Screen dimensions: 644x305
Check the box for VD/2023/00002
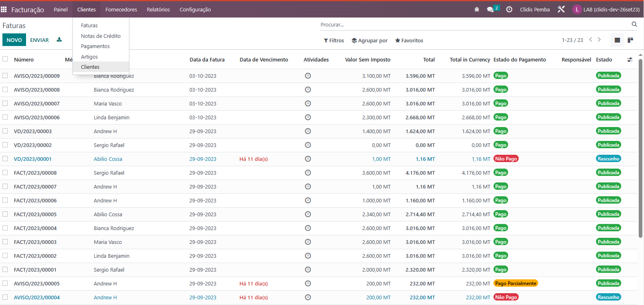5,145
